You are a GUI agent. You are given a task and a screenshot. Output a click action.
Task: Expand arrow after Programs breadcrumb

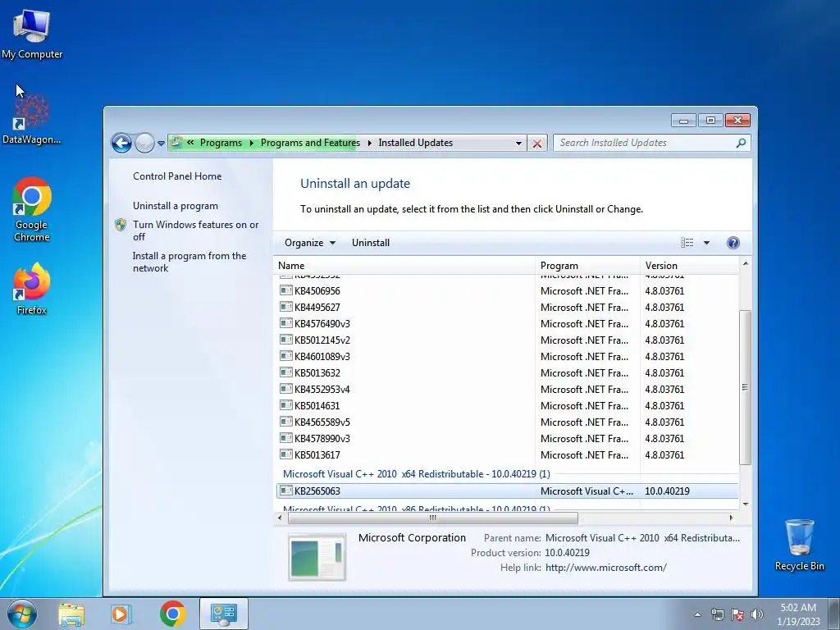coord(251,143)
